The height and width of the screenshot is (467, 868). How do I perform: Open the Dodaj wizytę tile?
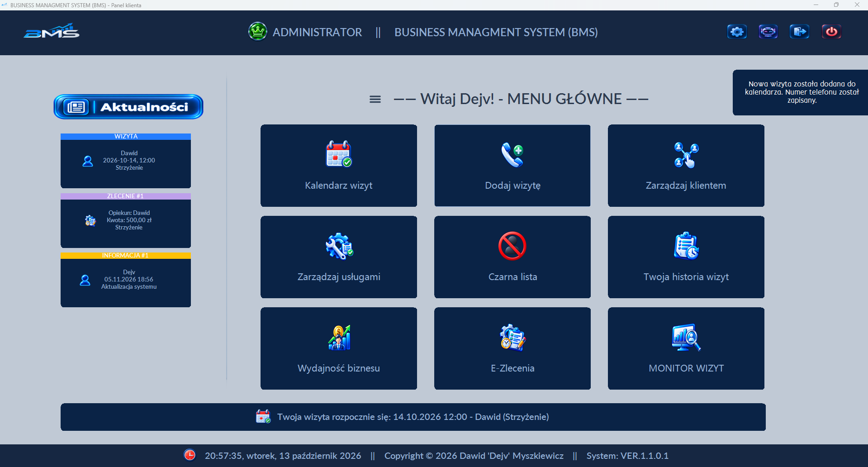[x=512, y=166]
